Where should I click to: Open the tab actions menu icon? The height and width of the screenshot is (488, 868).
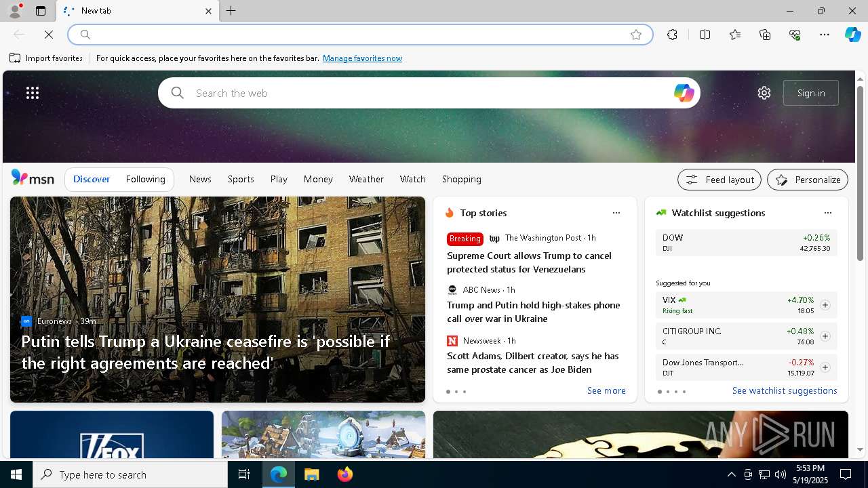(41, 11)
